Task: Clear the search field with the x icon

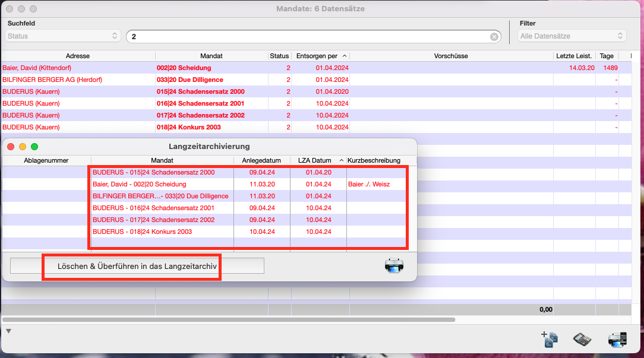Action: (494, 37)
